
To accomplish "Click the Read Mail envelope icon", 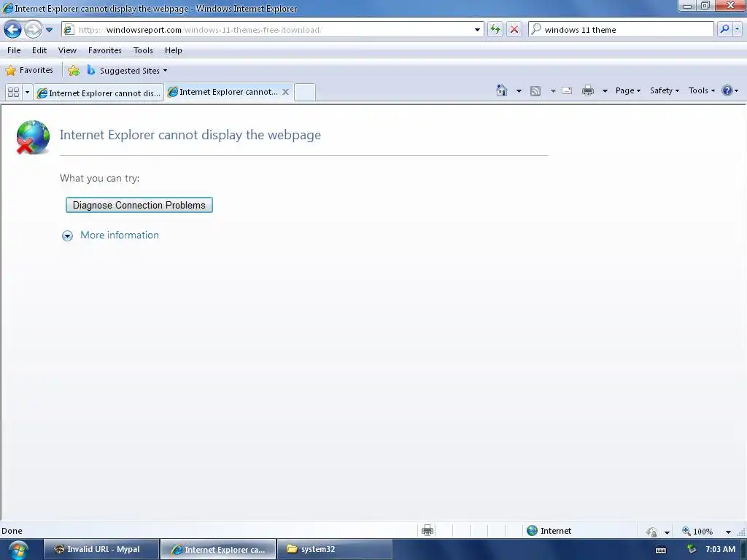I will pos(567,90).
